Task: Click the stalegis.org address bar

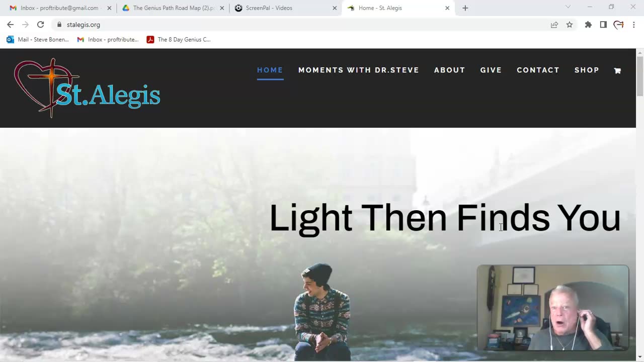Action: 302,25
